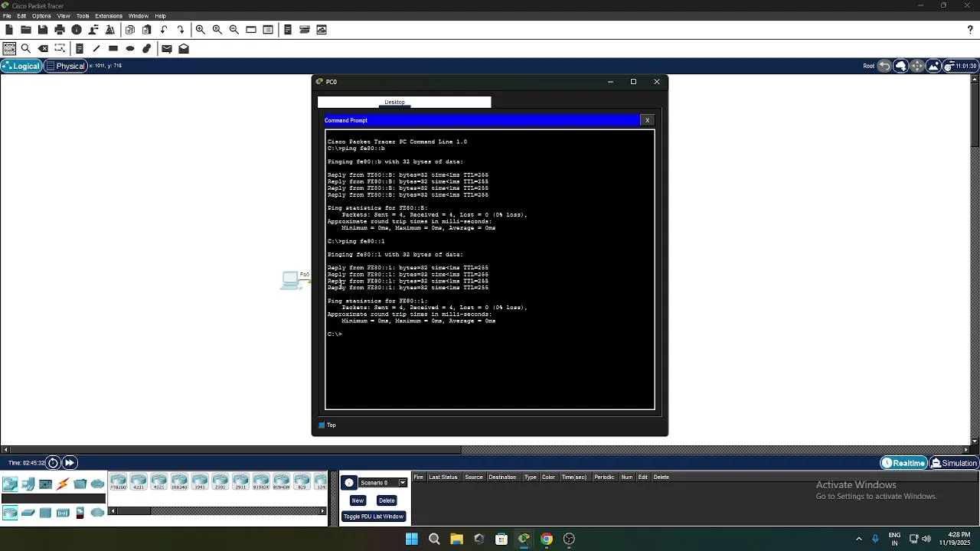Screen dimensions: 980x551
Task: Add a simple PDU envelope
Action: tap(167, 48)
